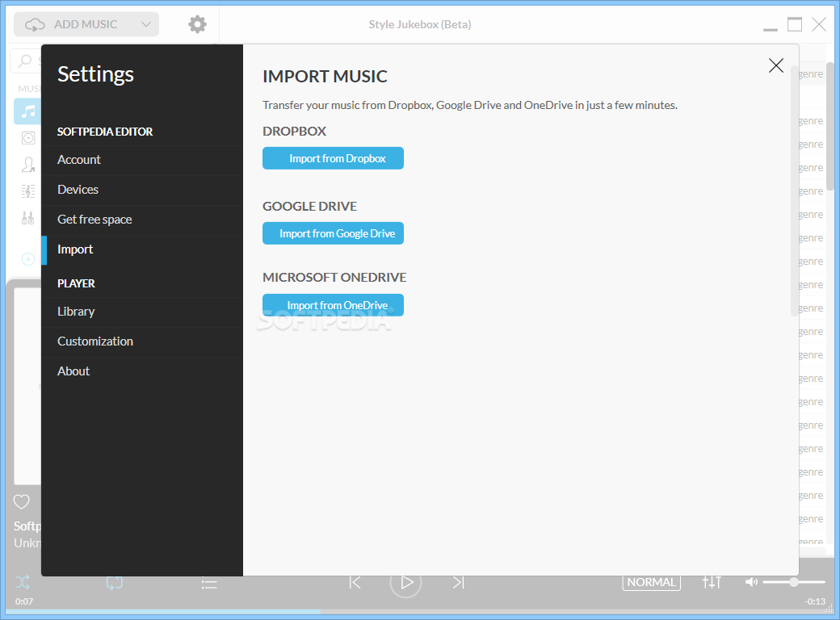Screen dimensions: 840x620
Task: Click the 'PLAYER' section header
Action: [x=76, y=284]
